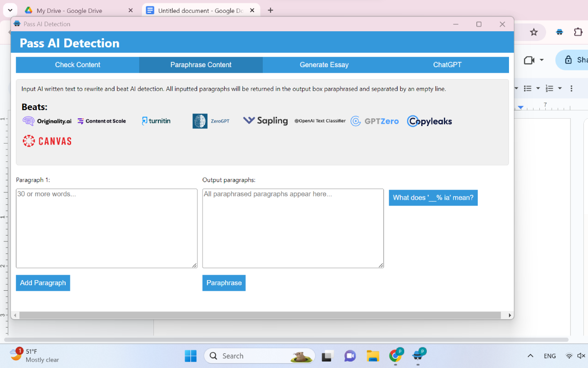
Task: Open the ChatGPT tab
Action: click(x=447, y=65)
